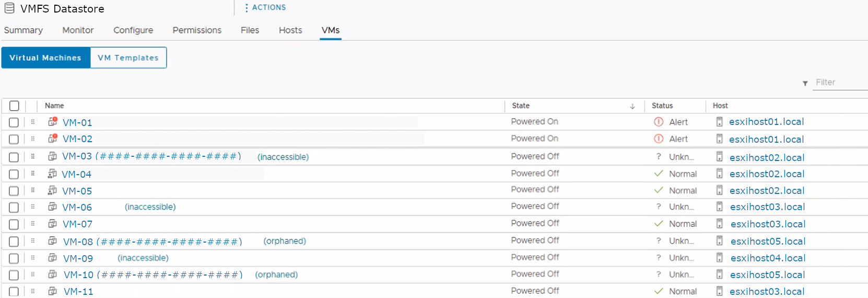Sort by State column using arrow
Screen dimensions: 868x298
click(x=632, y=106)
